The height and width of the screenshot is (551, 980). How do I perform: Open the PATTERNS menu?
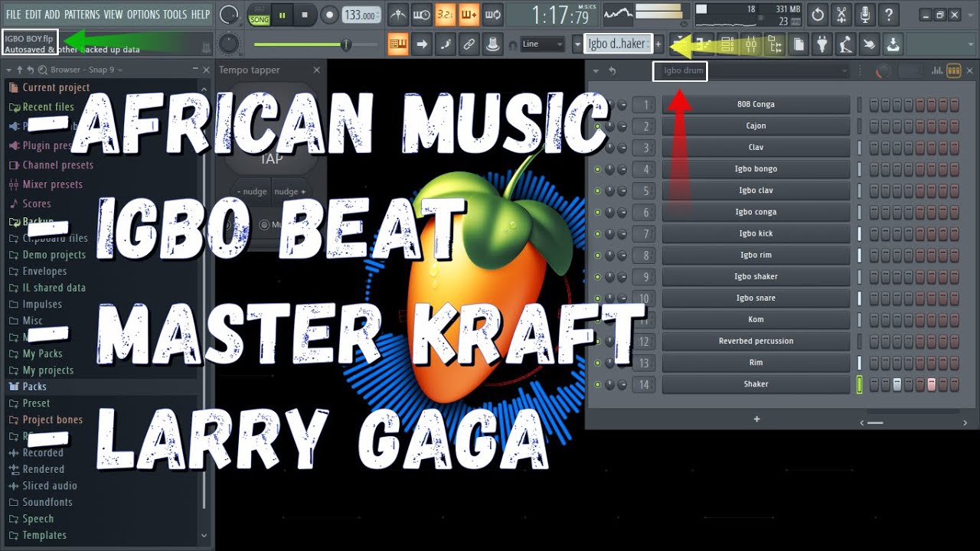[82, 15]
